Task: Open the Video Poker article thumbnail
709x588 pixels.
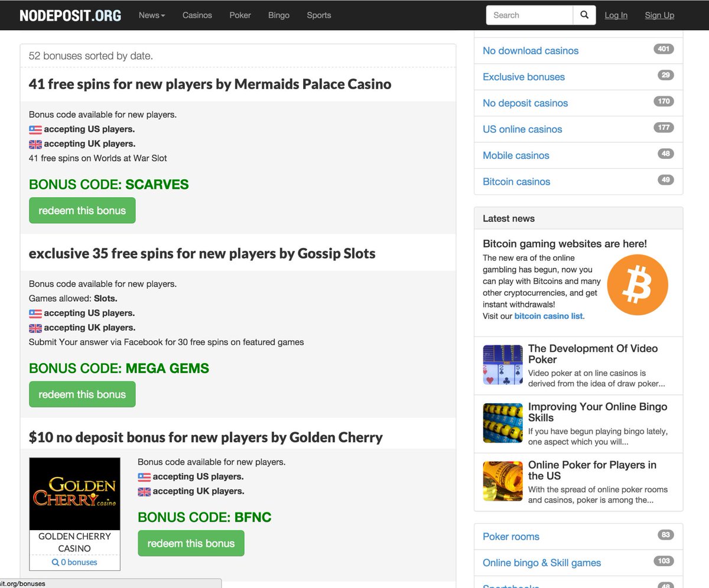Action: click(x=503, y=365)
